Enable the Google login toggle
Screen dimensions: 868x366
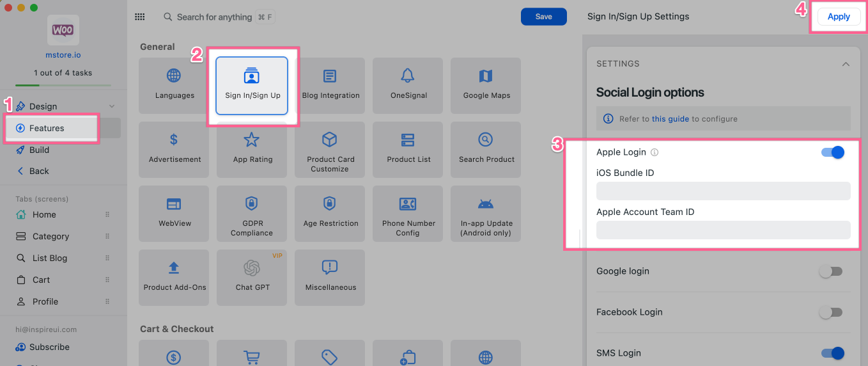click(831, 271)
